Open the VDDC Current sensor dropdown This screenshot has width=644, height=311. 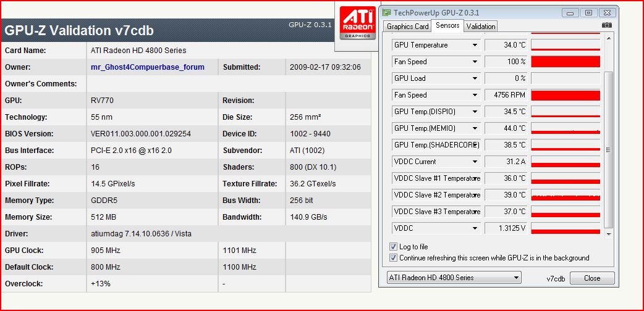coord(475,162)
